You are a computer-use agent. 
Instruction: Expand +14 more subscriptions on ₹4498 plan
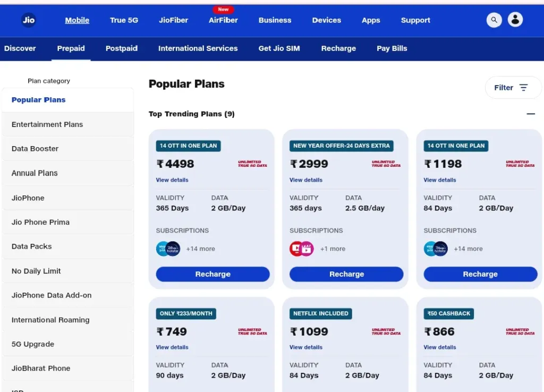[x=200, y=249]
